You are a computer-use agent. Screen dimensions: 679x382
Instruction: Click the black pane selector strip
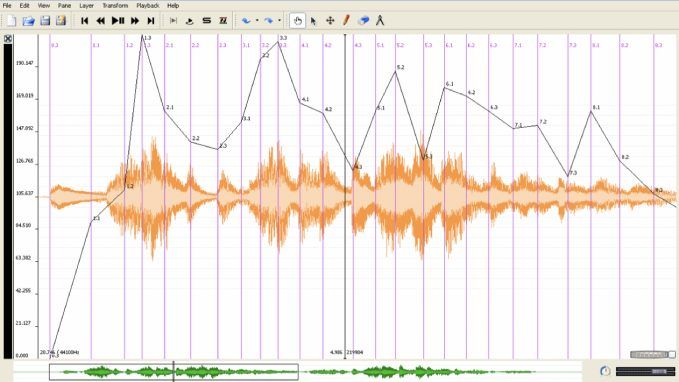[x=8, y=201]
